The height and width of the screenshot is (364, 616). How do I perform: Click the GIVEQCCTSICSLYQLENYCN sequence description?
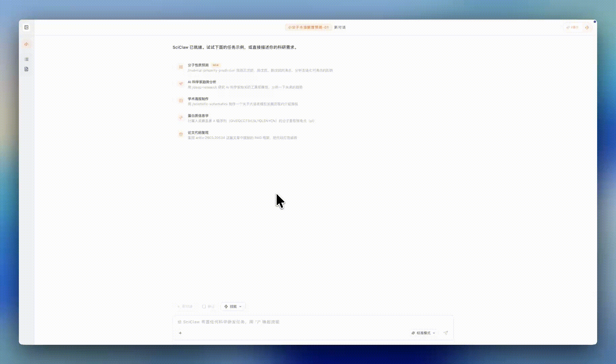(251, 121)
